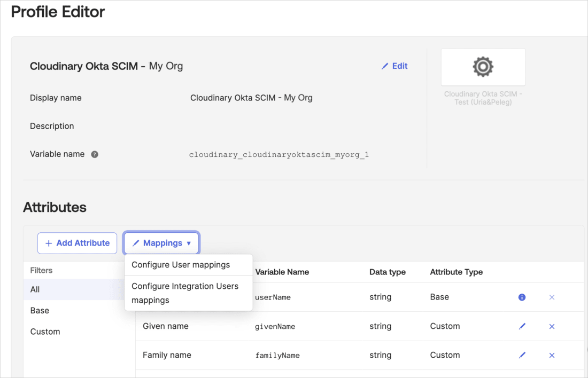Click the Variable name field label
The image size is (588, 378).
[x=57, y=154]
